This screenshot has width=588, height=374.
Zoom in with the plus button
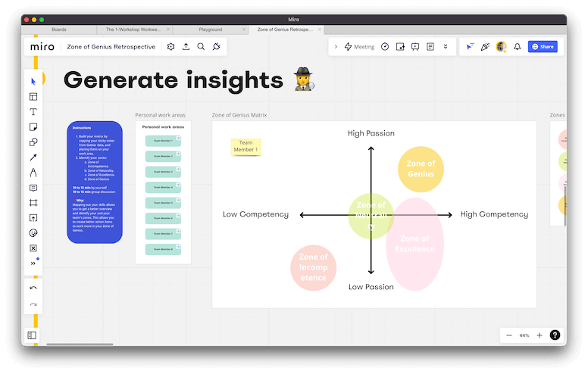(x=540, y=335)
